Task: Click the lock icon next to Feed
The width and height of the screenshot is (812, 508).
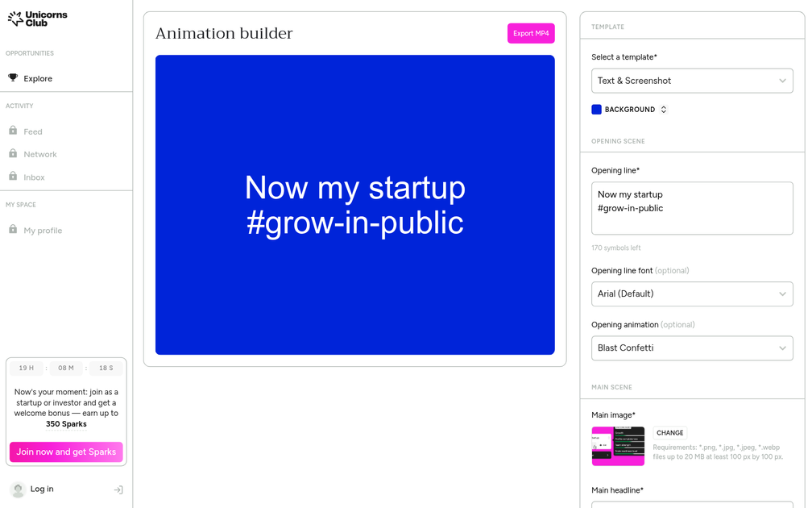Action: (14, 131)
